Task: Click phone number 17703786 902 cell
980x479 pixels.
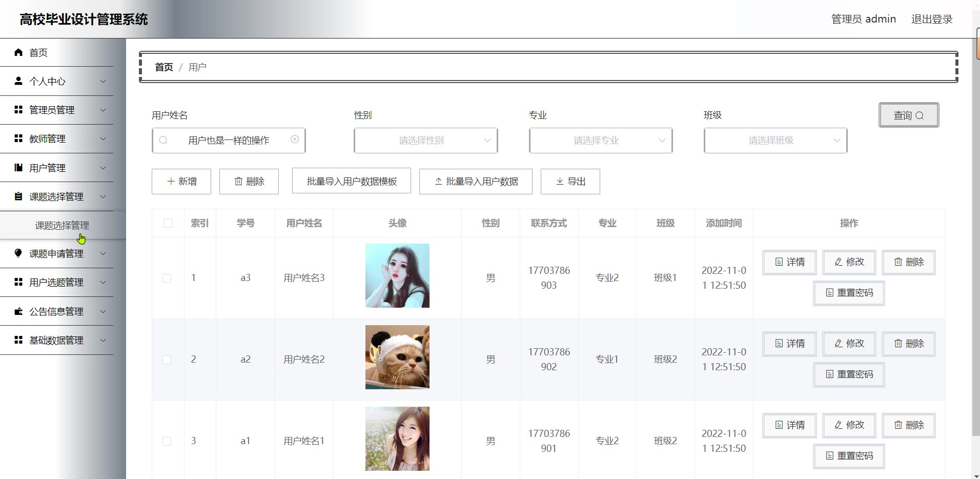Action: tap(549, 360)
